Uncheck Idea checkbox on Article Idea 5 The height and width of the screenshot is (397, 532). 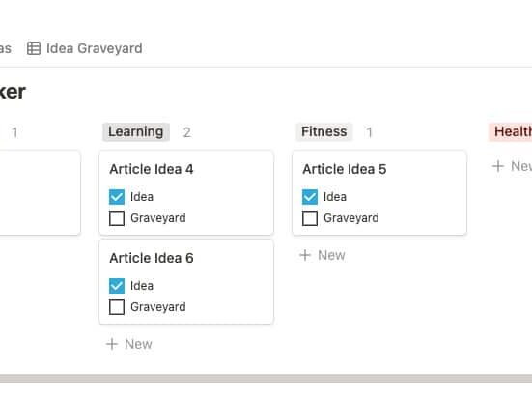pyautogui.click(x=310, y=197)
